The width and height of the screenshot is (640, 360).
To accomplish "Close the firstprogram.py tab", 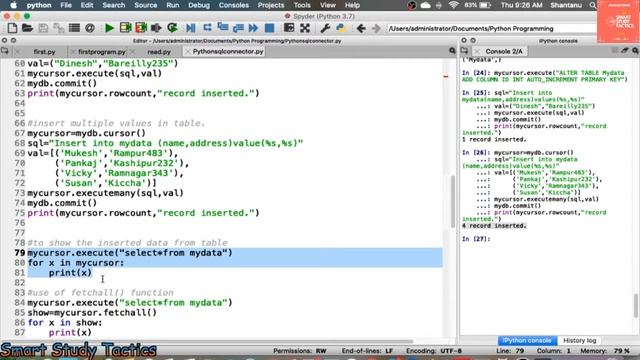I will (x=73, y=52).
